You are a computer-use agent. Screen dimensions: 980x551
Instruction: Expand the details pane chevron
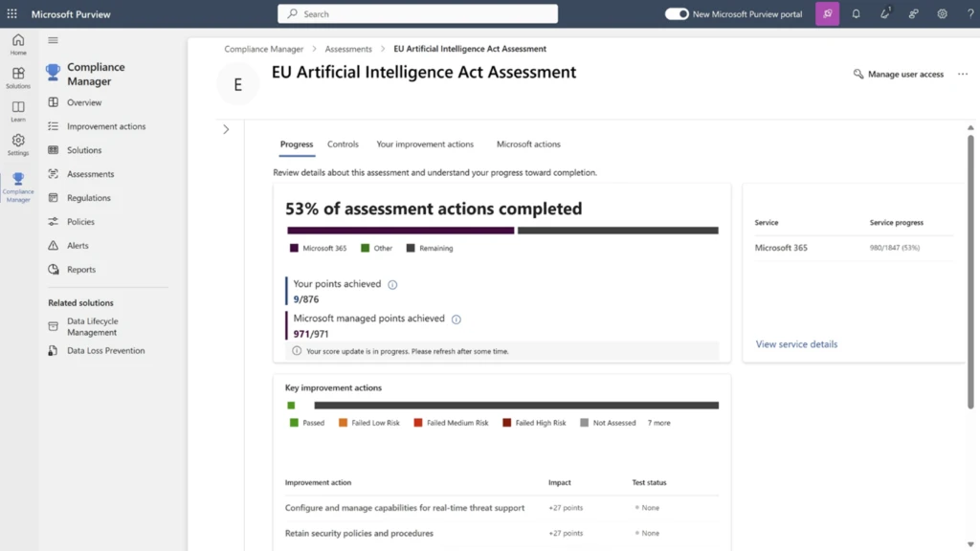click(x=226, y=128)
